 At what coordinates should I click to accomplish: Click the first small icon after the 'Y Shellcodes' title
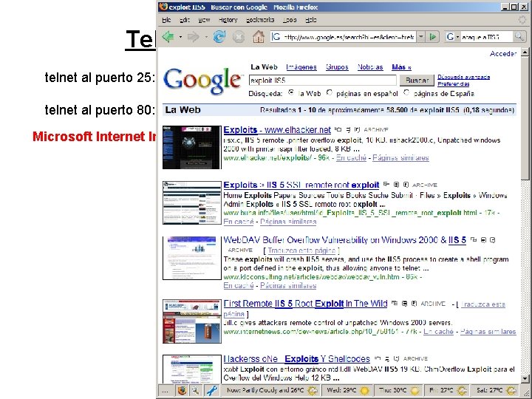378,358
